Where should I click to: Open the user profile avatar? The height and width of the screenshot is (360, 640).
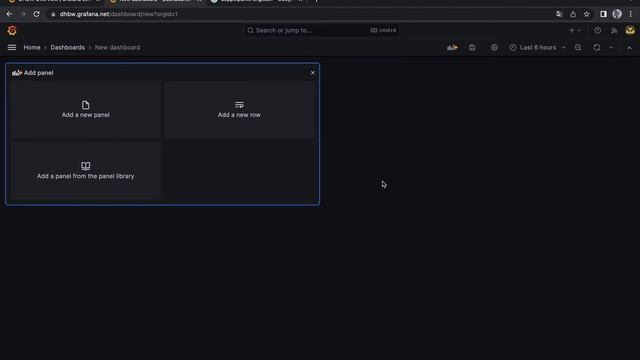[630, 30]
